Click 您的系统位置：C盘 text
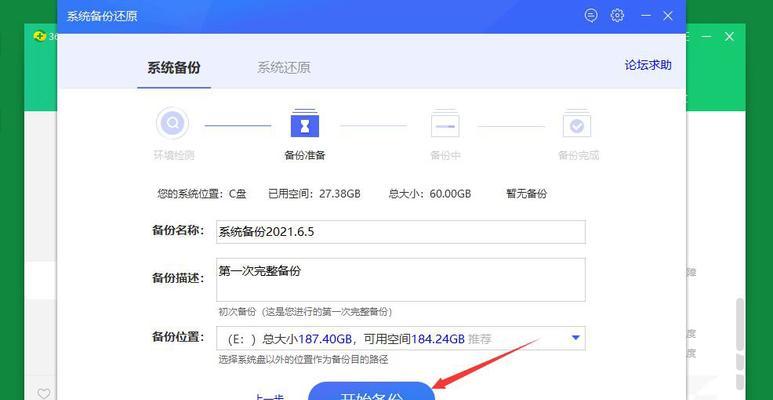Image resolution: width=773 pixels, height=400 pixels. pyautogui.click(x=202, y=194)
